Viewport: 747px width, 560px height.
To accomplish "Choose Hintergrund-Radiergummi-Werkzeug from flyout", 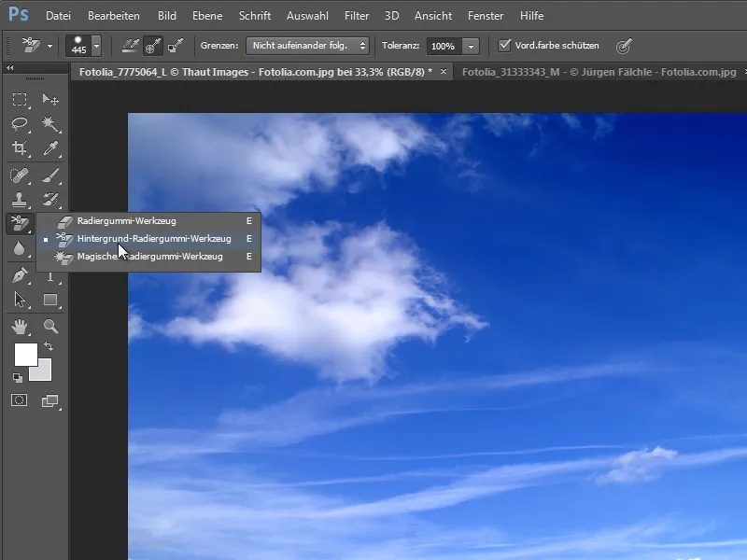I will 149,239.
